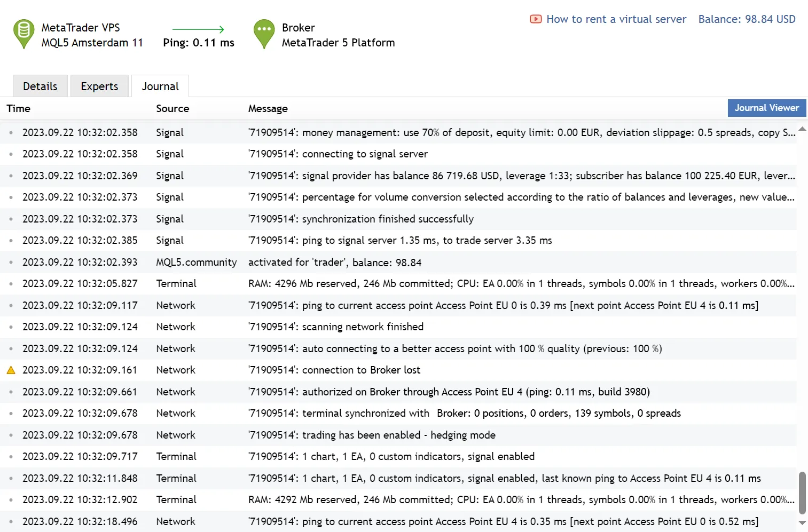Viewport: 808px width, 532px height.
Task: Click scrollbar down arrow in journal list
Action: (x=802, y=523)
